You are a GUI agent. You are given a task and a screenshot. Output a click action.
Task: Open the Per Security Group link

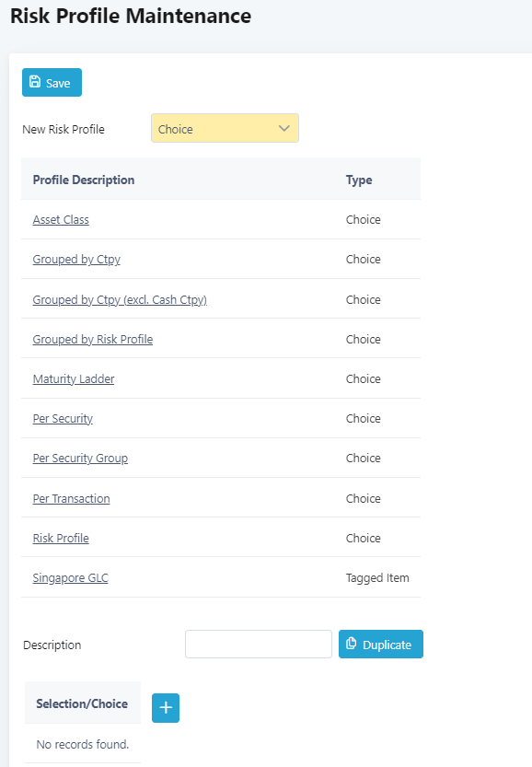click(x=80, y=459)
